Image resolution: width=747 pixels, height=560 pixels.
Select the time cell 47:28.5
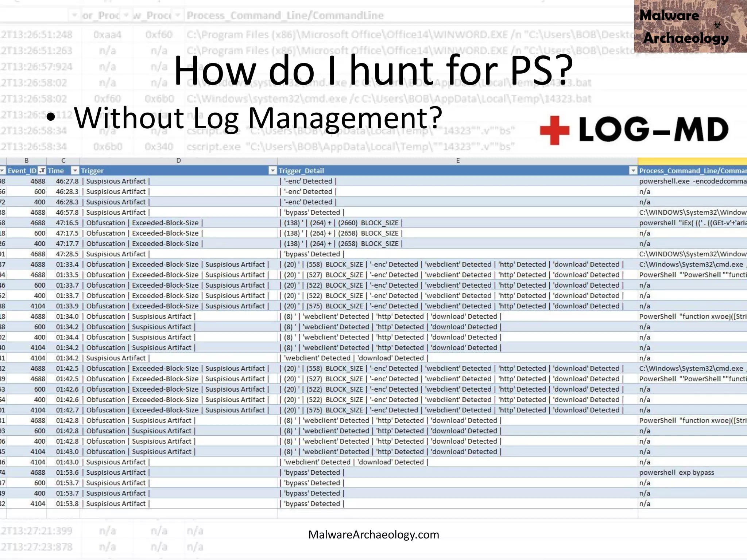63,254
